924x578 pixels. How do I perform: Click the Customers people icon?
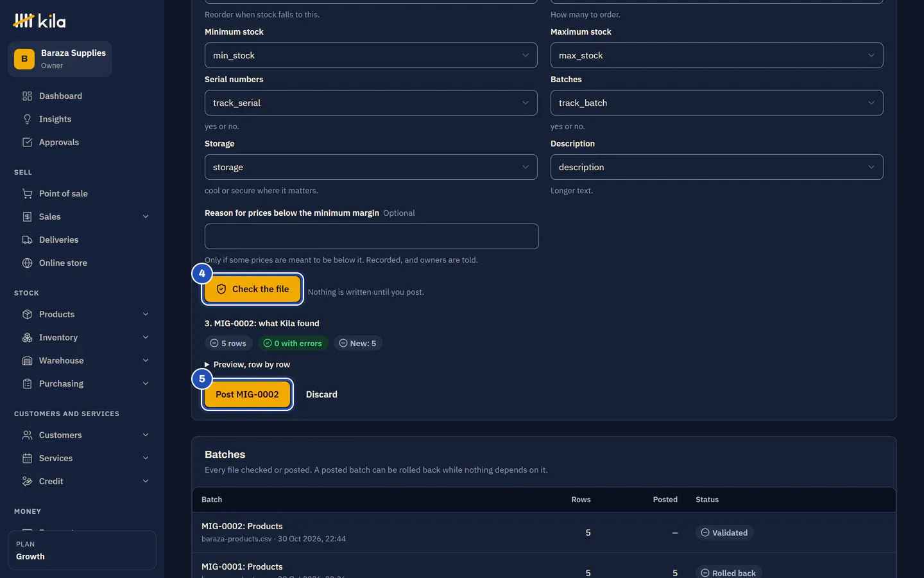[x=27, y=435]
